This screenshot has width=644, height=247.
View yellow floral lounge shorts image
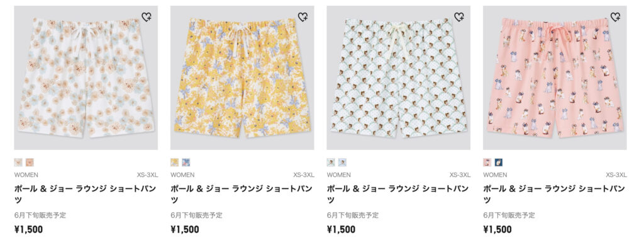click(242, 78)
